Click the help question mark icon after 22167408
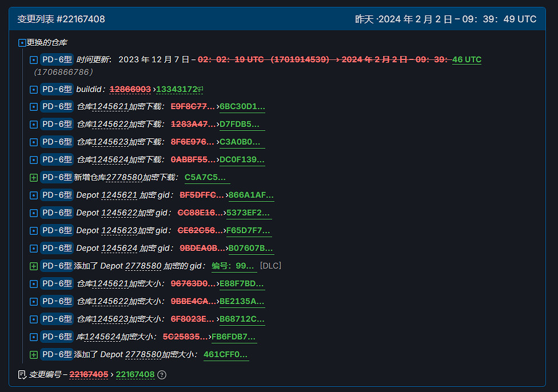558x392 pixels. pyautogui.click(x=162, y=375)
